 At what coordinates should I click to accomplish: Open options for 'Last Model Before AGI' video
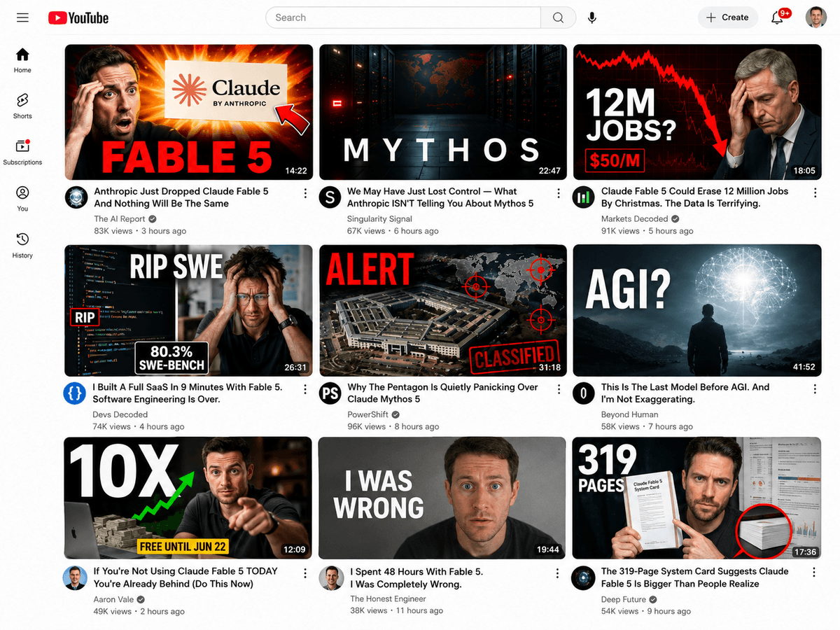tap(815, 388)
